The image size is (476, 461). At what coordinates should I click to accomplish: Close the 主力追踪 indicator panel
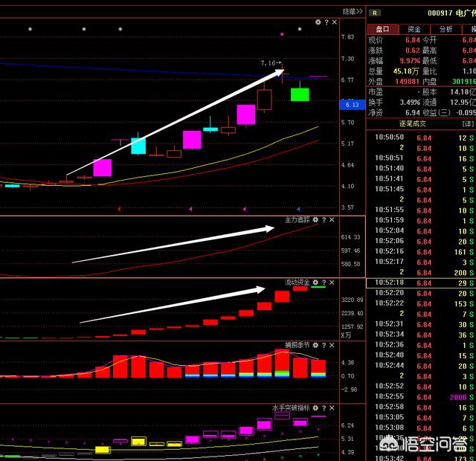332,220
